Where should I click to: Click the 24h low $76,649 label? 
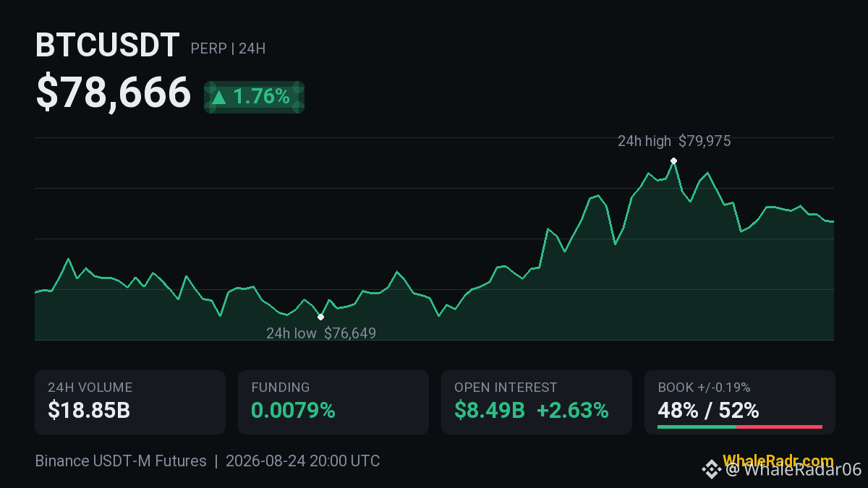point(321,333)
